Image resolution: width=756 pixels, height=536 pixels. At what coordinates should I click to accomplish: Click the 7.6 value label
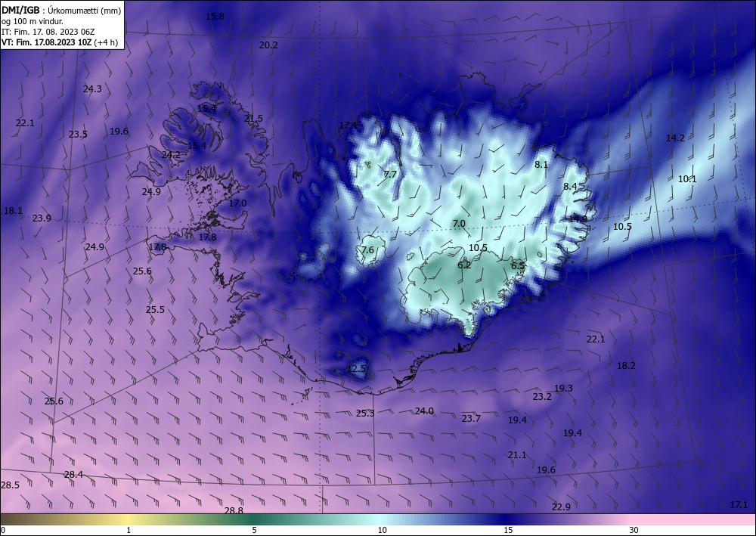coord(367,249)
